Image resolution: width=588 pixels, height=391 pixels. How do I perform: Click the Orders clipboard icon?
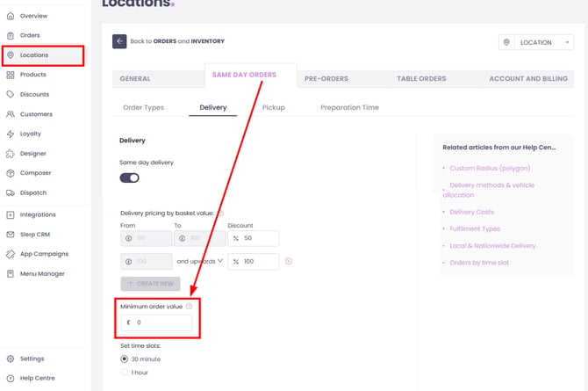click(x=11, y=35)
